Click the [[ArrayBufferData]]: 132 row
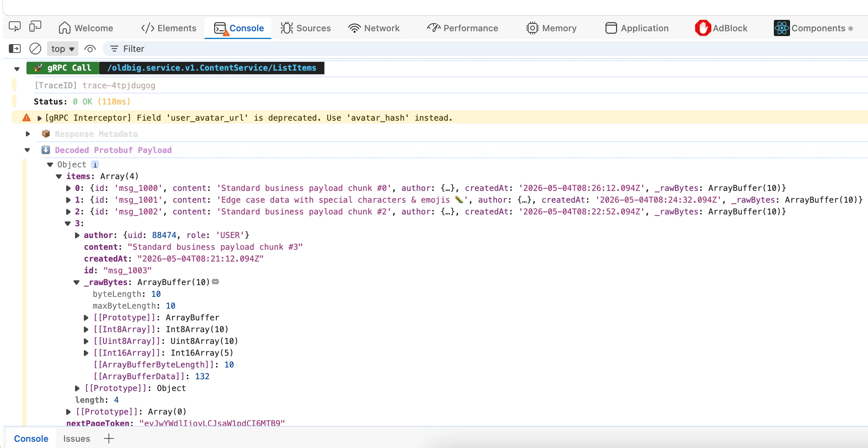This screenshot has width=868, height=448. click(151, 377)
